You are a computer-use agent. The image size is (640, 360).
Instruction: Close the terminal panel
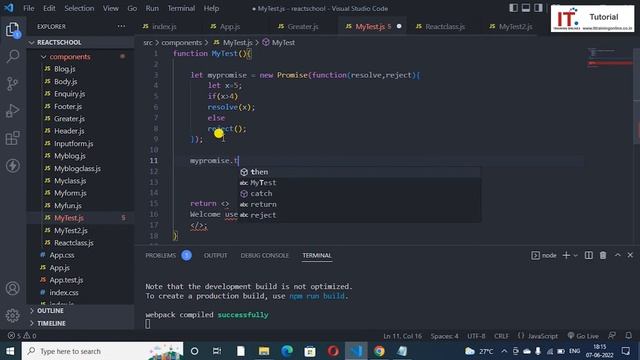click(630, 255)
